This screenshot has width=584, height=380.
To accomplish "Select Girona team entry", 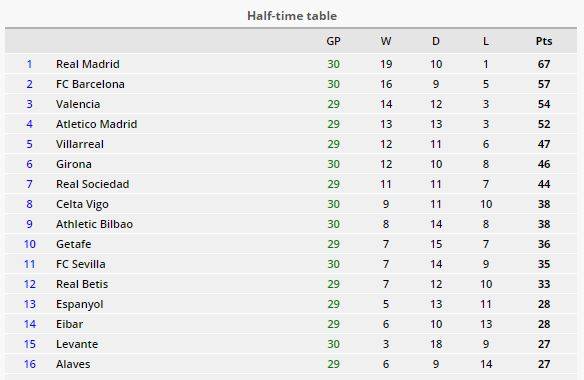I will (74, 164).
